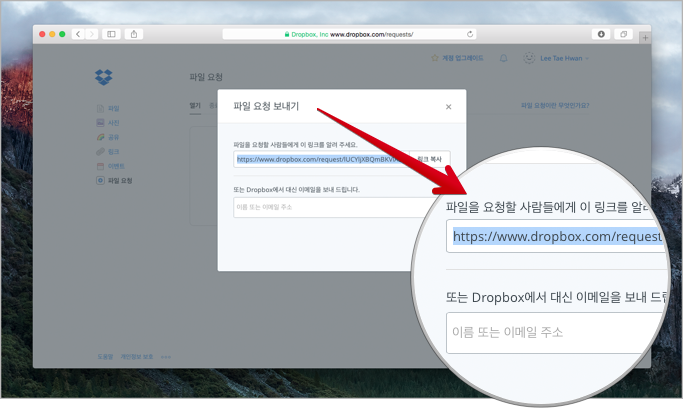
Task: Click the green lock icon in address bar
Action: [287, 34]
